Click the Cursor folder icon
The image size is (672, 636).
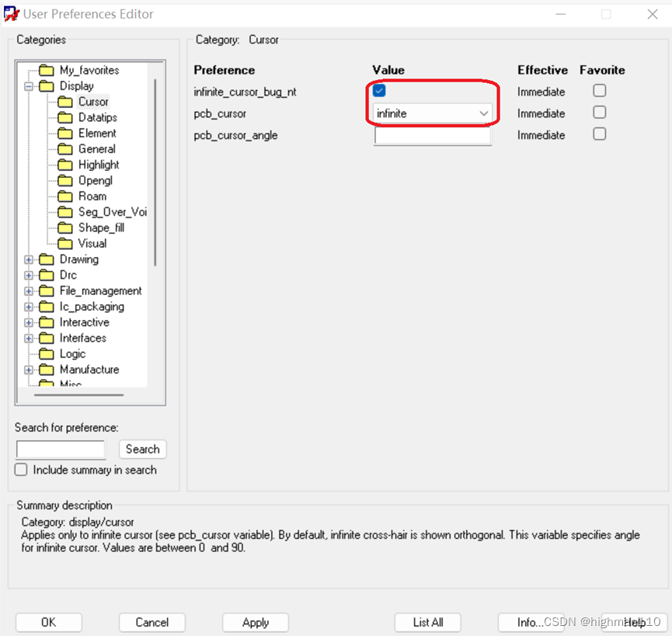pos(65,102)
